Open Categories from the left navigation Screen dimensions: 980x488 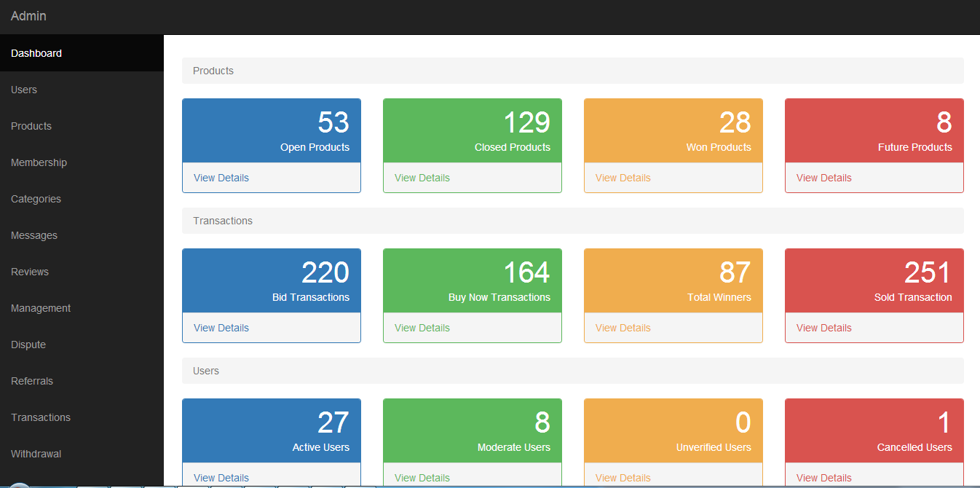tap(36, 199)
